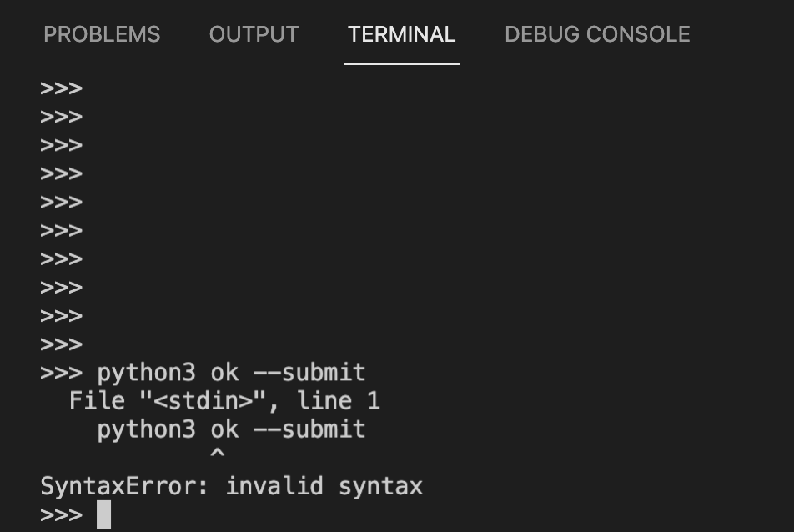The image size is (794, 532).
Task: Open the OUTPUT tab
Action: point(254,34)
